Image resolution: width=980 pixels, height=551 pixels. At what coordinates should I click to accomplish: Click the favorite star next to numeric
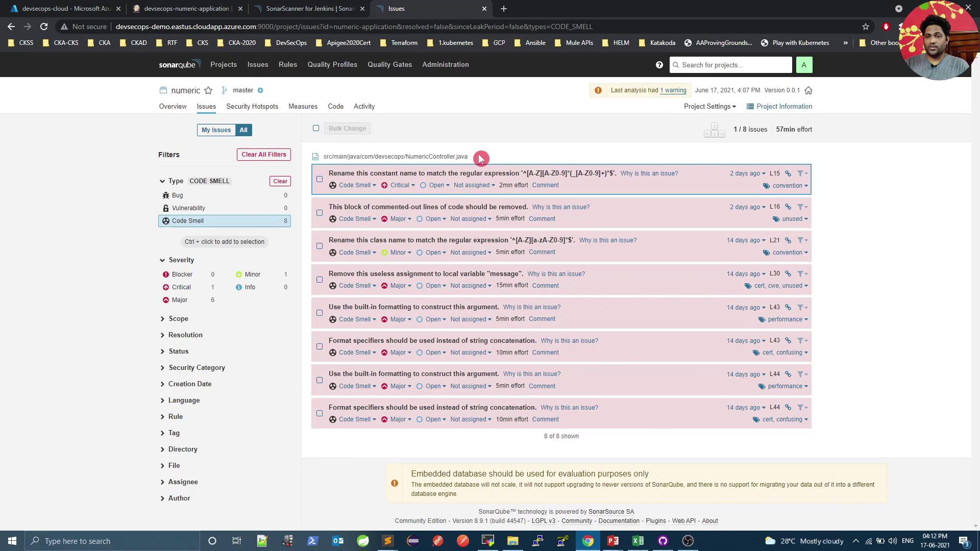coord(208,90)
